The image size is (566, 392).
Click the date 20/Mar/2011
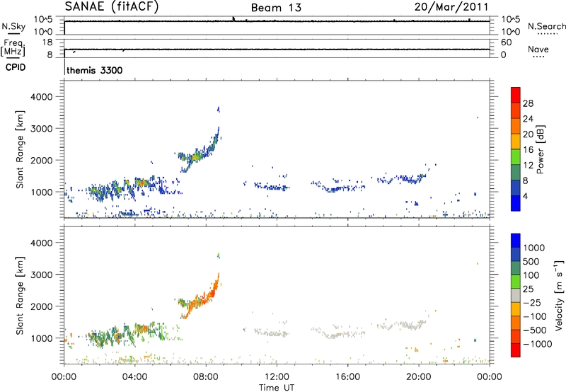point(451,7)
